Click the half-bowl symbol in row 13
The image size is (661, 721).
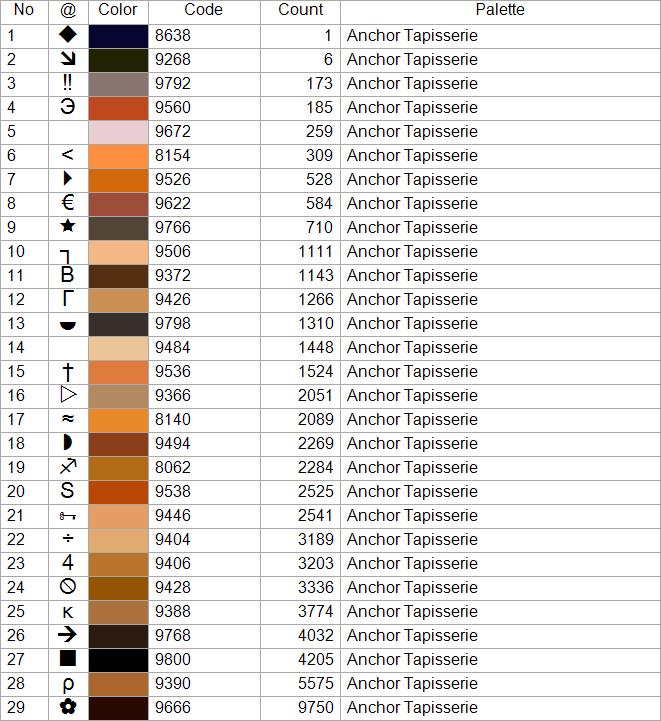(x=68, y=326)
